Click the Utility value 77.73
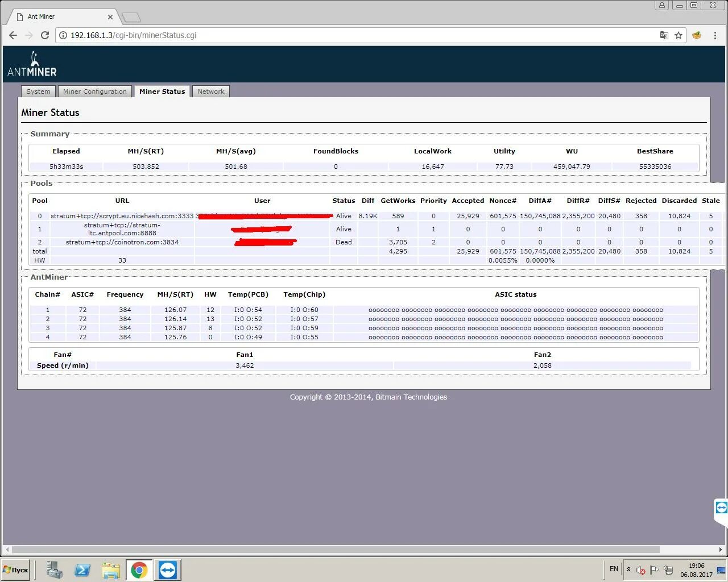 coord(504,167)
